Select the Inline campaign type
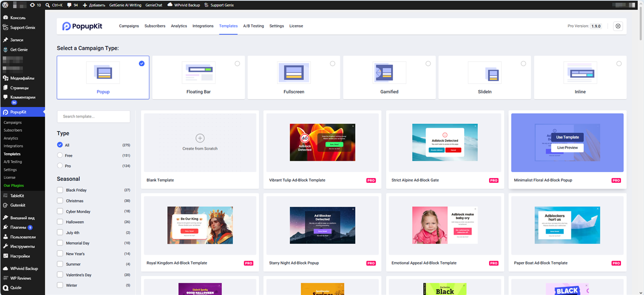This screenshot has width=644, height=295. point(580,78)
